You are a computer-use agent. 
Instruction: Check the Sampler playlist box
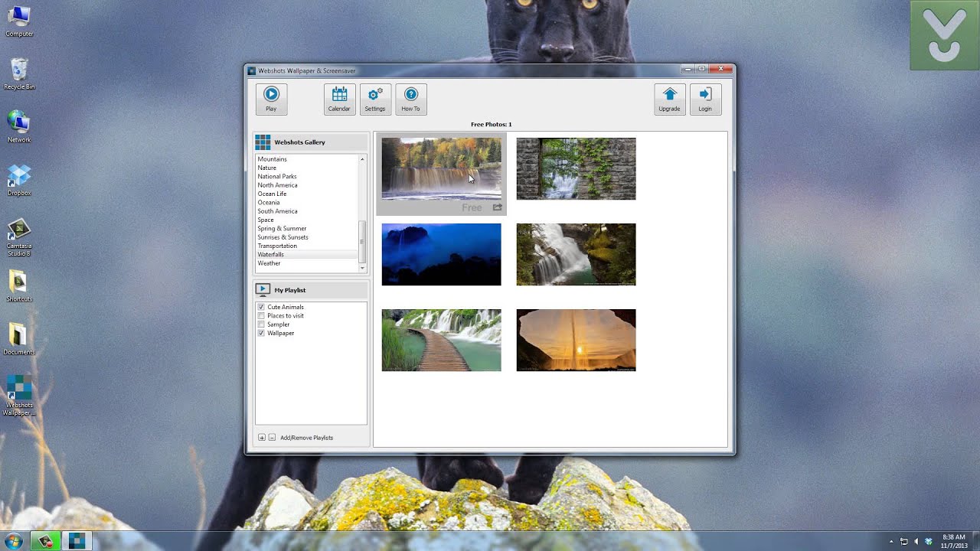[261, 324]
